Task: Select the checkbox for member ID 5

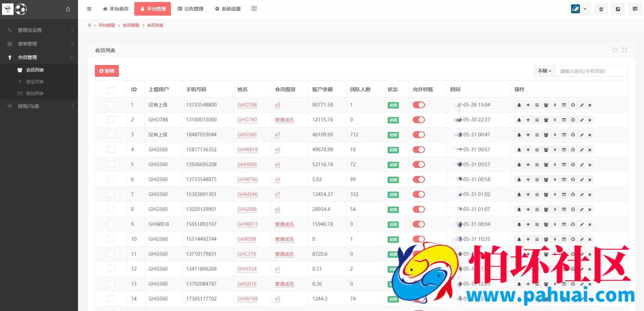Action: [111, 164]
